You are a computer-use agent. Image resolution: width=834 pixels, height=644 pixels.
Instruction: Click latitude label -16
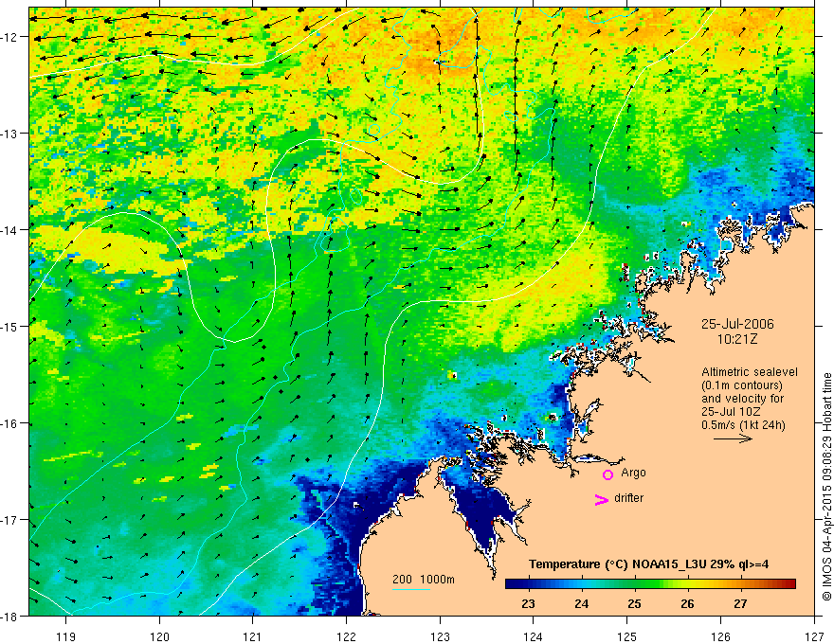pos(9,423)
